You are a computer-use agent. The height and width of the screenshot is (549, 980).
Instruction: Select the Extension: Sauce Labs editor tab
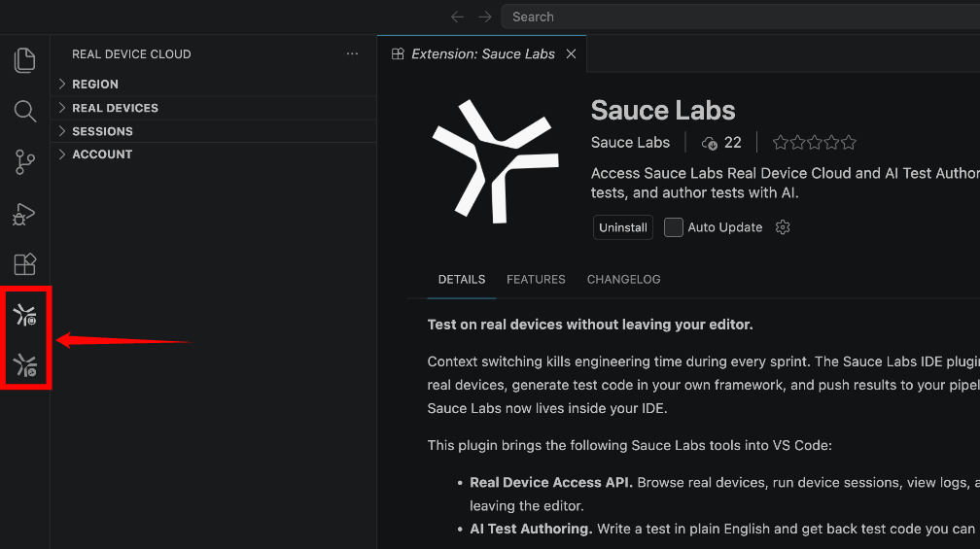pyautogui.click(x=482, y=53)
